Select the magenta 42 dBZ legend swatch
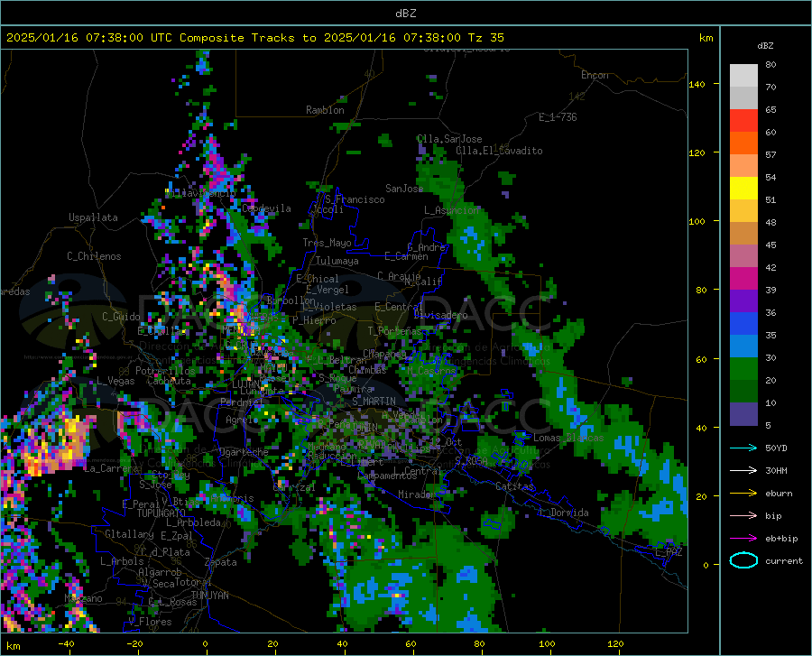This screenshot has width=812, height=656. point(743,279)
